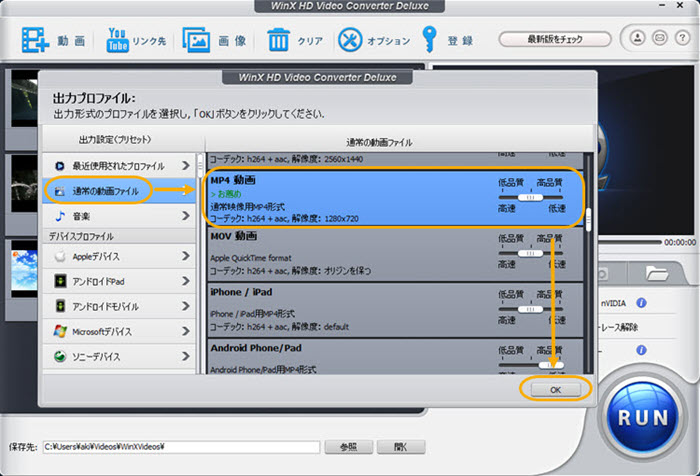Open the output folder icon

(657, 273)
